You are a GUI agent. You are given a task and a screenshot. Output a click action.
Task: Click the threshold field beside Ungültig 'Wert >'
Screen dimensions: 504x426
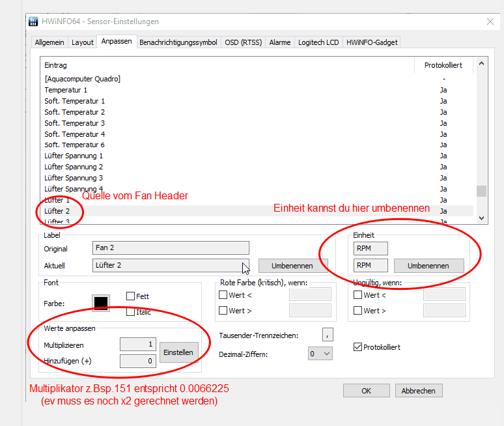point(444,311)
